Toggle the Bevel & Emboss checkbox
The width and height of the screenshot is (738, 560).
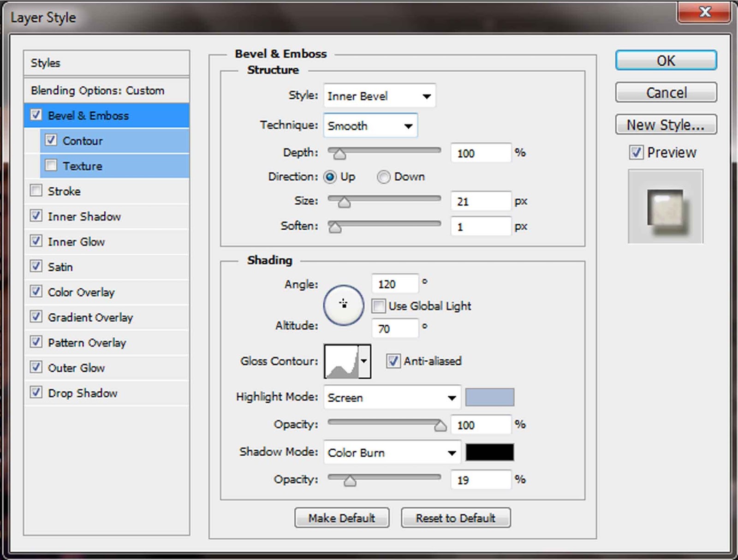tap(36, 115)
